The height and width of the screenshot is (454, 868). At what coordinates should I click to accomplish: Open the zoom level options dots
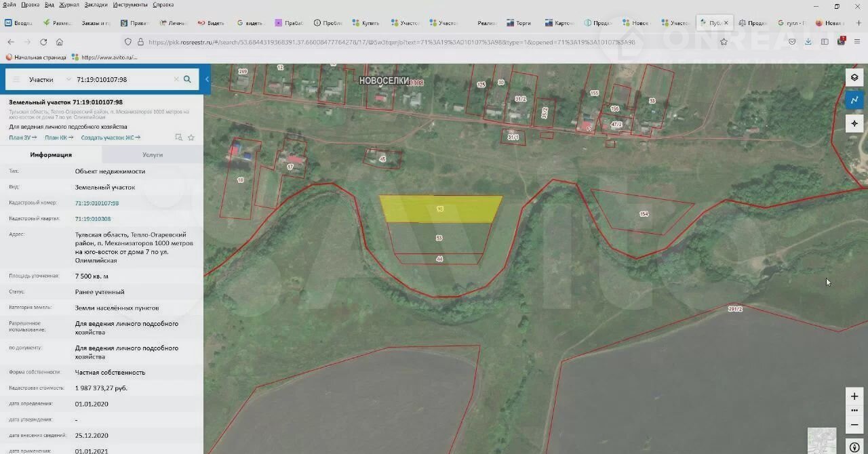[x=854, y=411]
